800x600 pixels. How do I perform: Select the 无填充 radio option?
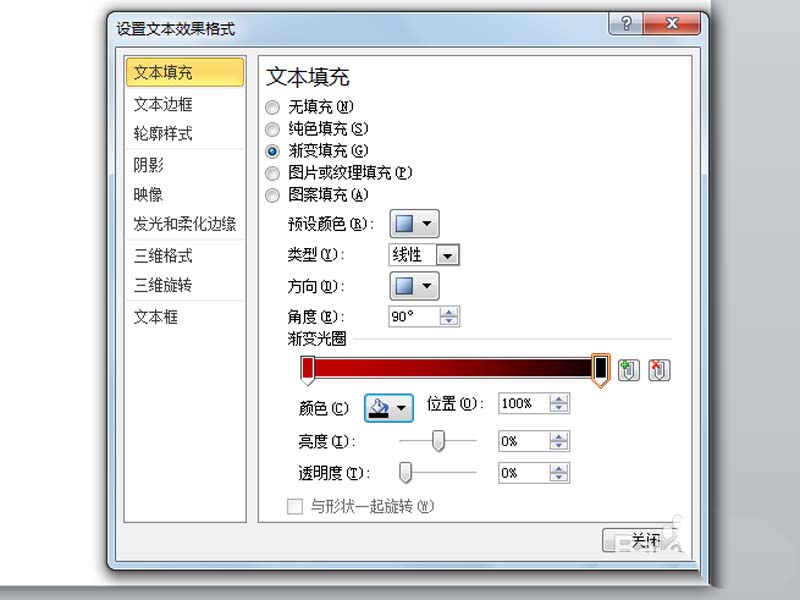[x=272, y=107]
